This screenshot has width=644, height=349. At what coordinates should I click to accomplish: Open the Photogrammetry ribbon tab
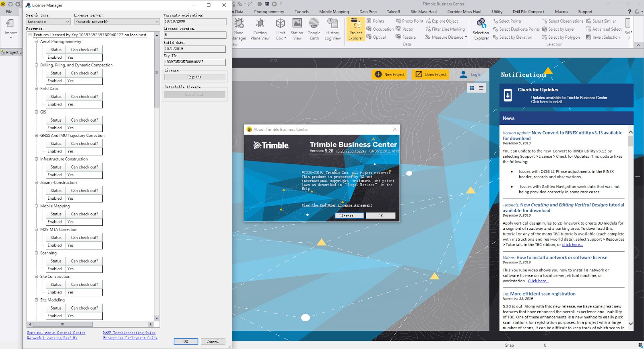(x=269, y=12)
